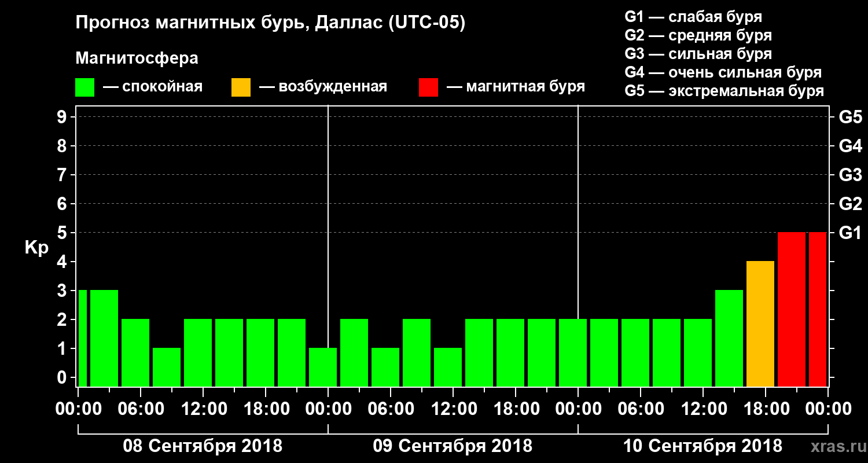Image resolution: width=868 pixels, height=463 pixels.
Task: Click the Kp 1 bar at 12:00 on 09 September
Action: (448, 367)
